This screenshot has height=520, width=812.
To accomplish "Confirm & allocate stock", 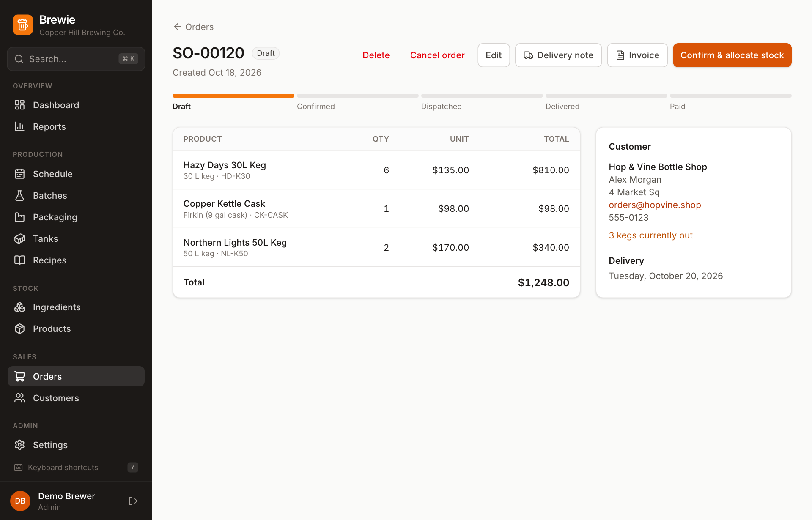I will click(732, 55).
